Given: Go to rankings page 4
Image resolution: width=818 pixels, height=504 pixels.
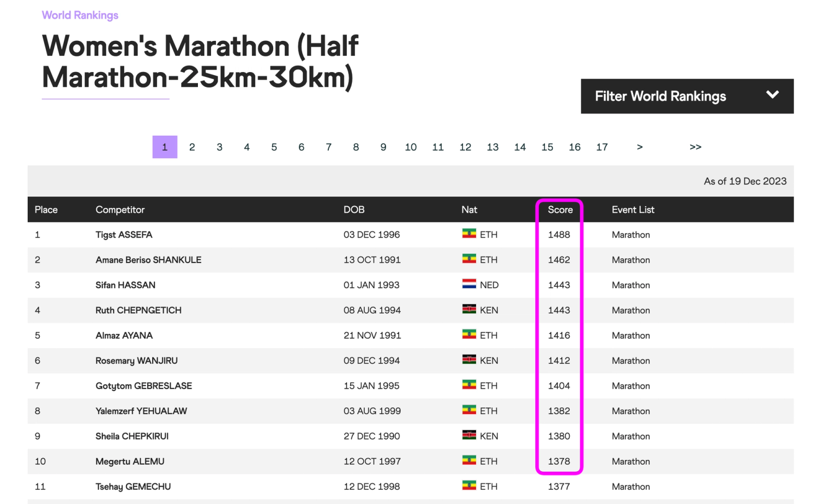Looking at the screenshot, I should click(246, 147).
